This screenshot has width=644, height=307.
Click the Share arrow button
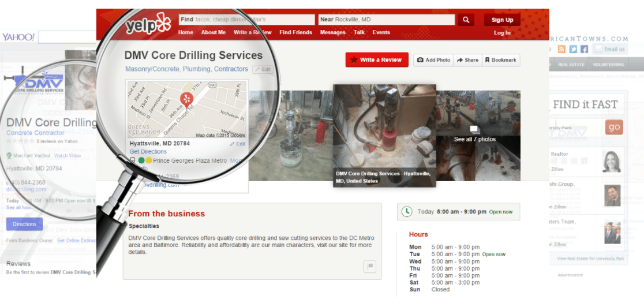pos(467,60)
